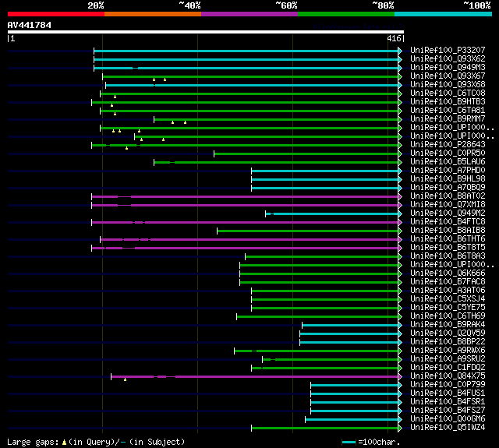The width and height of the screenshot is (499, 448).
Task: Click the purple arrowhead ending B8AT02 bar
Action: coord(400,197)
